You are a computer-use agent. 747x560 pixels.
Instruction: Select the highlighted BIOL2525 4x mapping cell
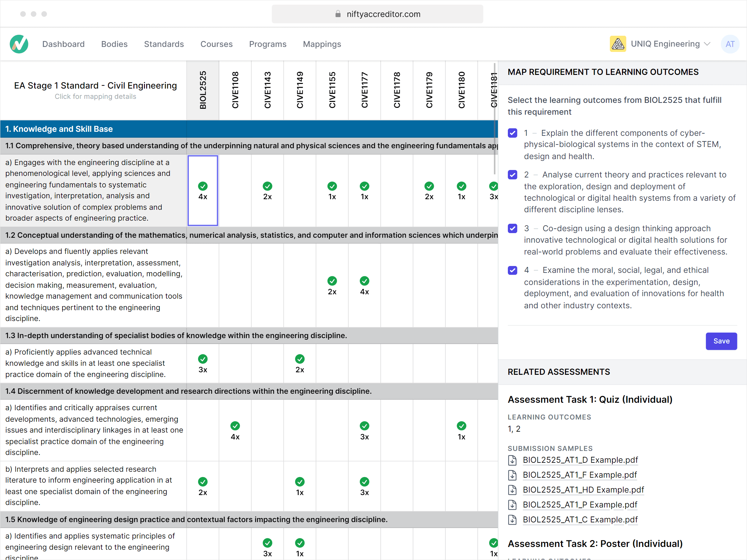(203, 191)
